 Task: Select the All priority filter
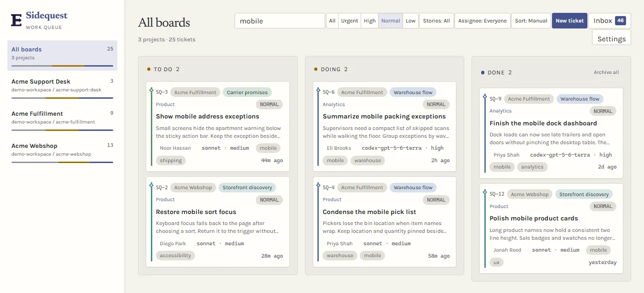[x=332, y=21]
